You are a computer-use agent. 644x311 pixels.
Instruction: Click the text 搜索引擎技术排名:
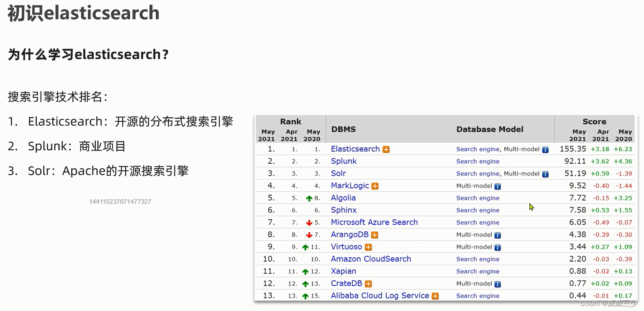pos(58,97)
